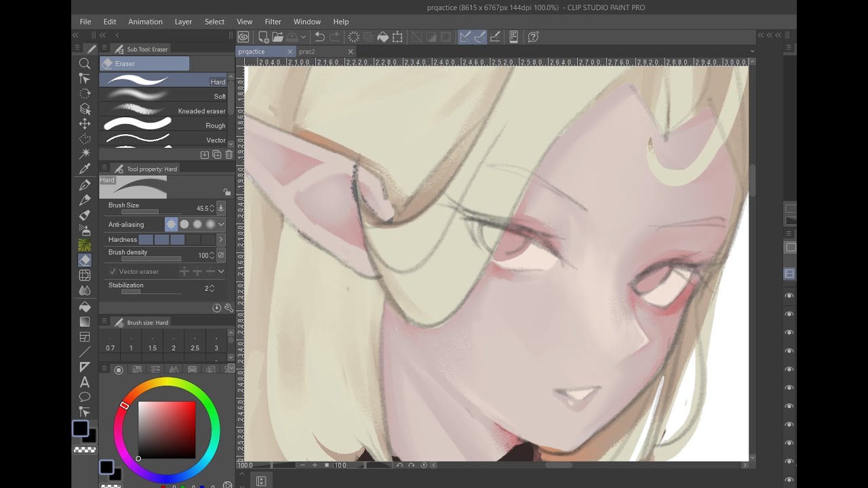
Task: Select the Rough eraser sub tool
Action: coord(163,125)
